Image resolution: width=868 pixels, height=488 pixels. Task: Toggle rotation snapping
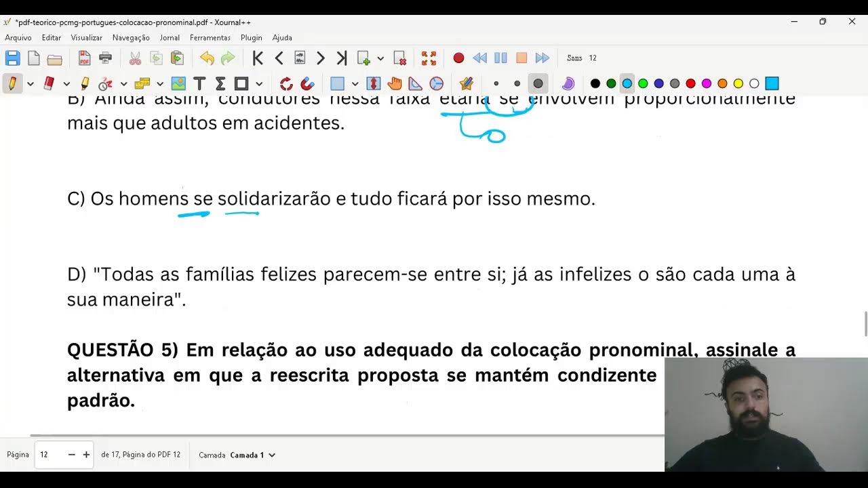(286, 83)
